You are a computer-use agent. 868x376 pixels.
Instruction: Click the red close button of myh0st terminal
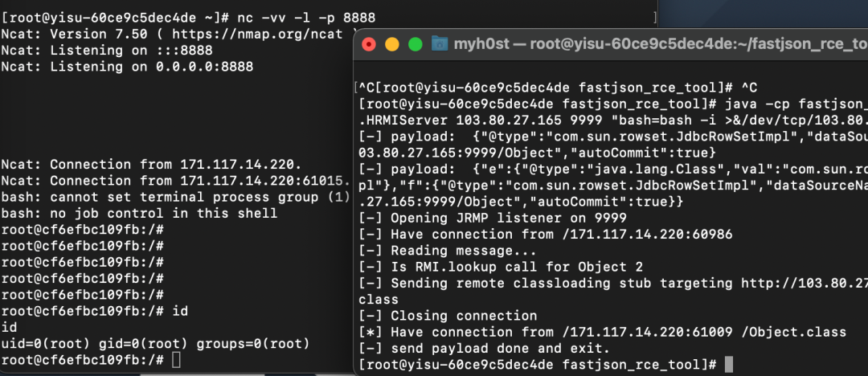[x=368, y=45]
